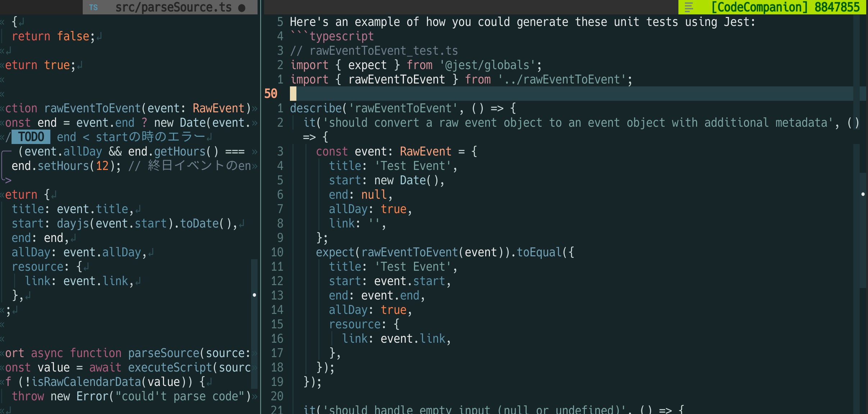
Task: Select the src/parseSource.ts tab
Action: (x=170, y=7)
